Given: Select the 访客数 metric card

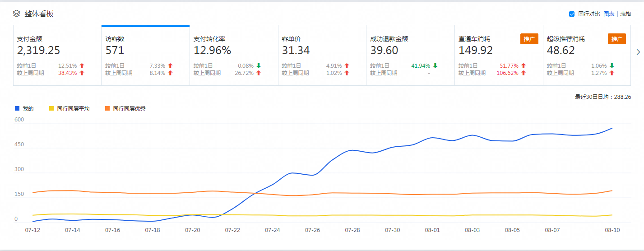Looking at the screenshot, I should pos(145,56).
